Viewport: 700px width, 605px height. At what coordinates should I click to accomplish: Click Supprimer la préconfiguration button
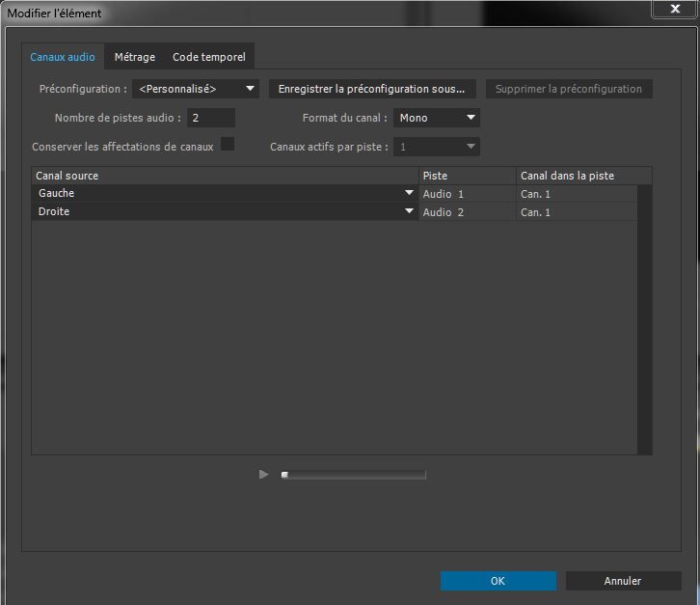point(568,89)
